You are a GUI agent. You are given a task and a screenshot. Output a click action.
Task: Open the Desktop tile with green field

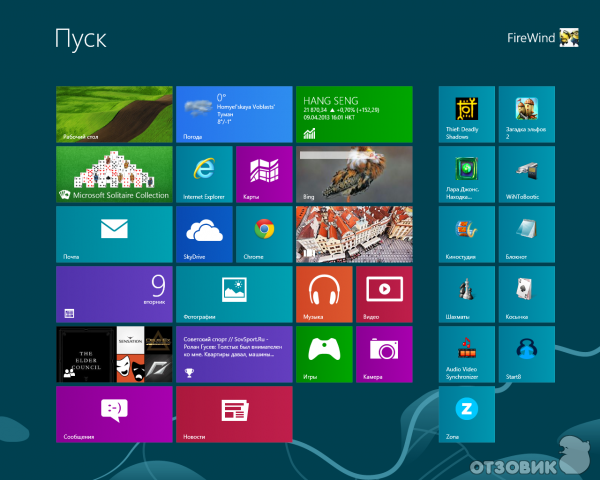click(114, 114)
